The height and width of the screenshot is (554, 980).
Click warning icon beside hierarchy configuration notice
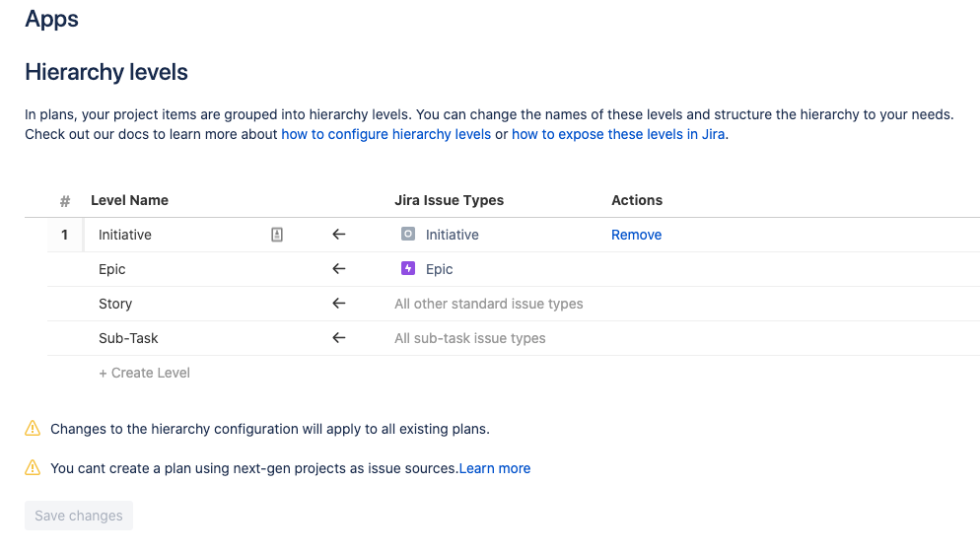point(33,429)
